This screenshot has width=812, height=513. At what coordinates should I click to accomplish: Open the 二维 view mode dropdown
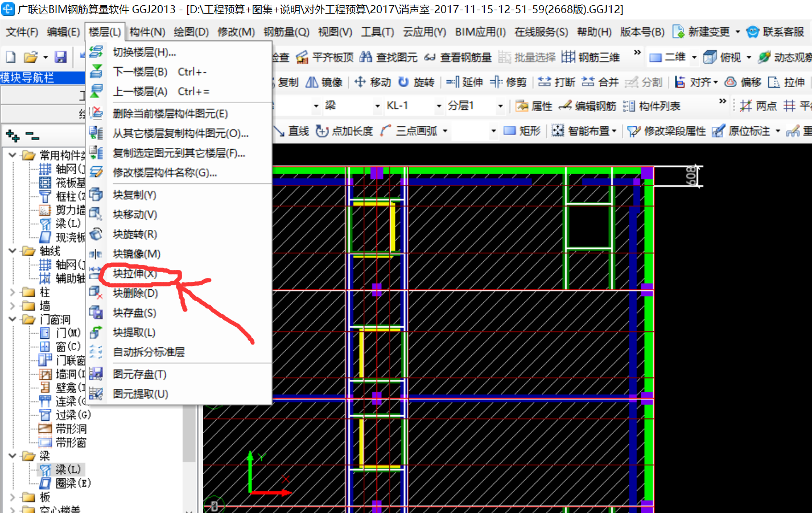694,57
